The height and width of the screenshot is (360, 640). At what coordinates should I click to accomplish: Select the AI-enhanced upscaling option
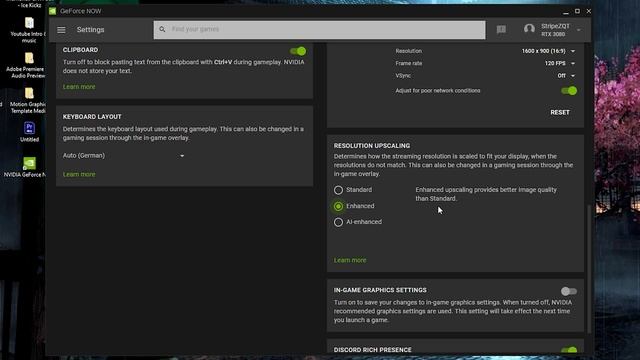point(338,222)
